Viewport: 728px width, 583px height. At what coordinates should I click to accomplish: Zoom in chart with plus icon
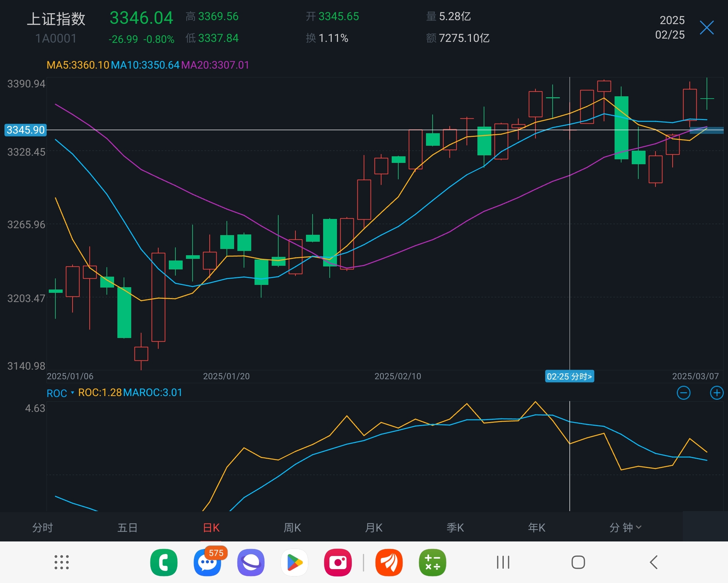716,393
